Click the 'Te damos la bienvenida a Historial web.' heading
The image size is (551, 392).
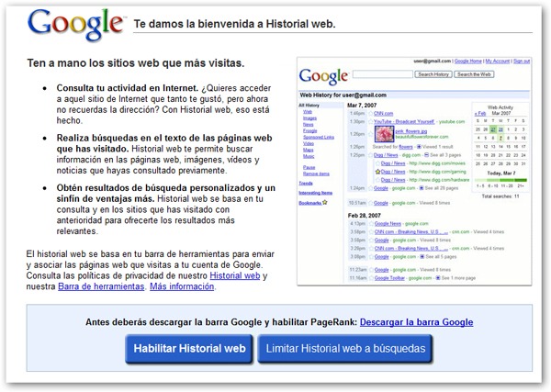pyautogui.click(x=235, y=24)
